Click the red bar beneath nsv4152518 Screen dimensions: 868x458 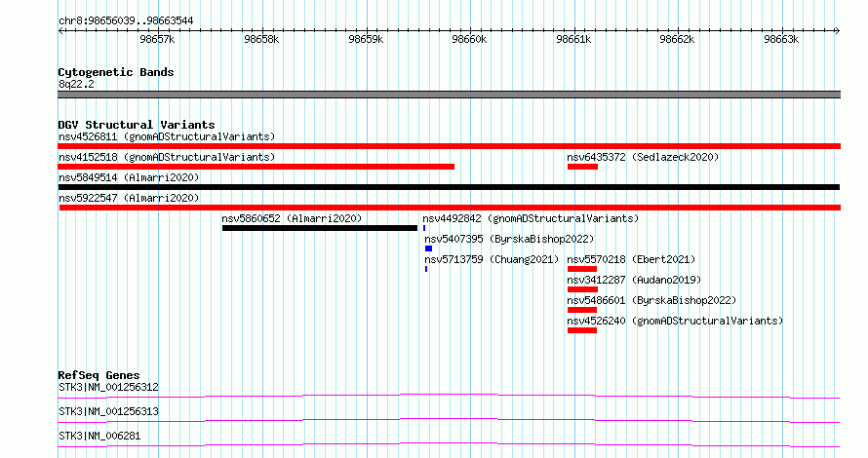coord(256,167)
